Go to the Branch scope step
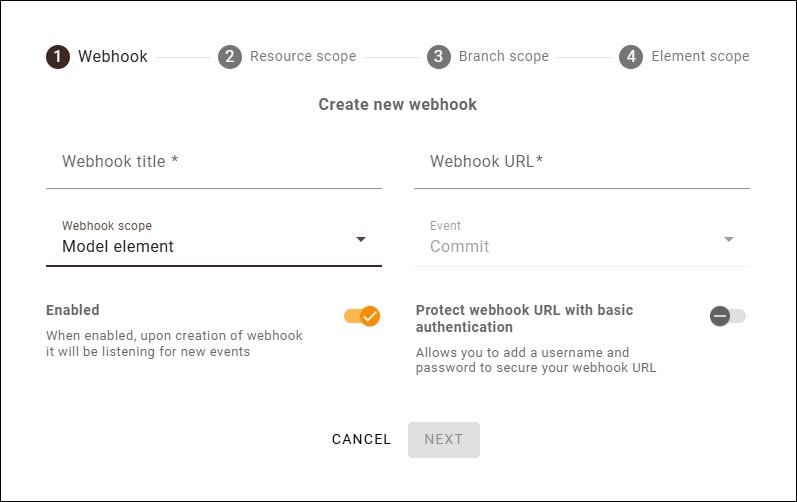Viewport: 797px width, 502px height. pos(503,56)
